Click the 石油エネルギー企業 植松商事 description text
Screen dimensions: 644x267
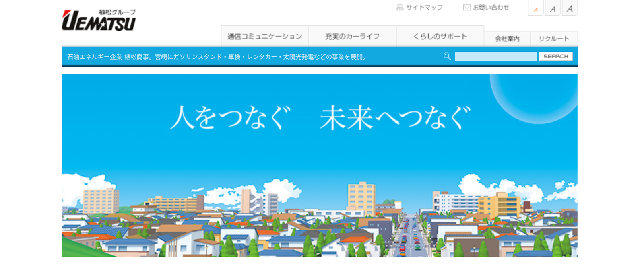click(217, 57)
